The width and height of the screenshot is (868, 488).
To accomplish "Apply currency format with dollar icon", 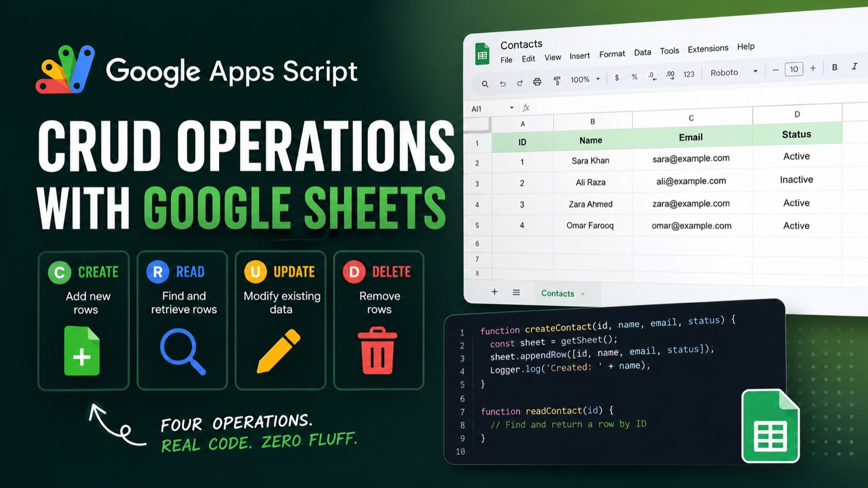I will [x=617, y=78].
